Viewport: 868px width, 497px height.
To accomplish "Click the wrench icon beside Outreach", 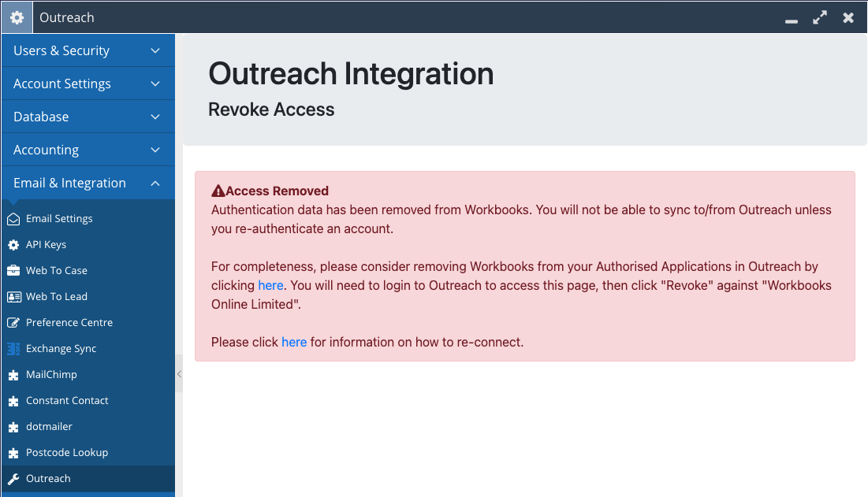I will pyautogui.click(x=13, y=479).
